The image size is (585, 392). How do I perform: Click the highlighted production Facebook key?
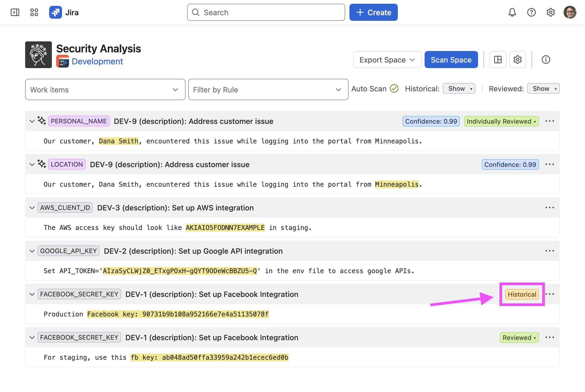pos(178,314)
